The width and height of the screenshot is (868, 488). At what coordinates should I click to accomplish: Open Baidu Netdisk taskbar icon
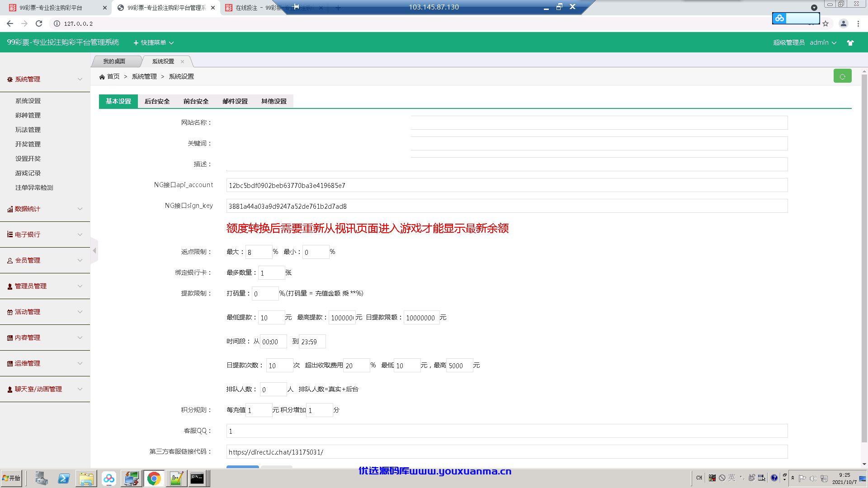tap(109, 479)
